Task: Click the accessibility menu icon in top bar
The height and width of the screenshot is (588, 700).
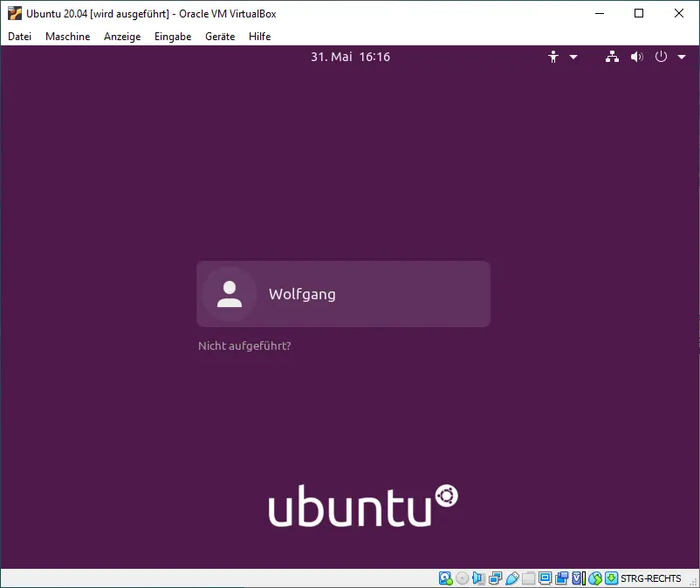Action: (x=552, y=56)
